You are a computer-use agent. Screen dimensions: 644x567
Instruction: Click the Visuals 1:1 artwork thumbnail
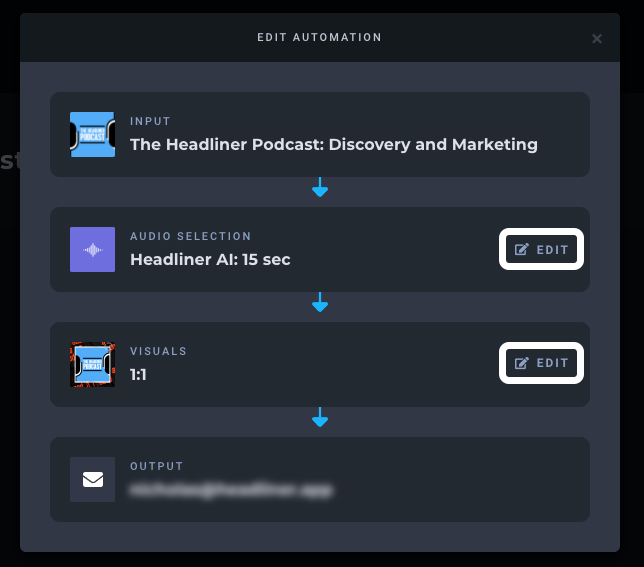(92, 364)
